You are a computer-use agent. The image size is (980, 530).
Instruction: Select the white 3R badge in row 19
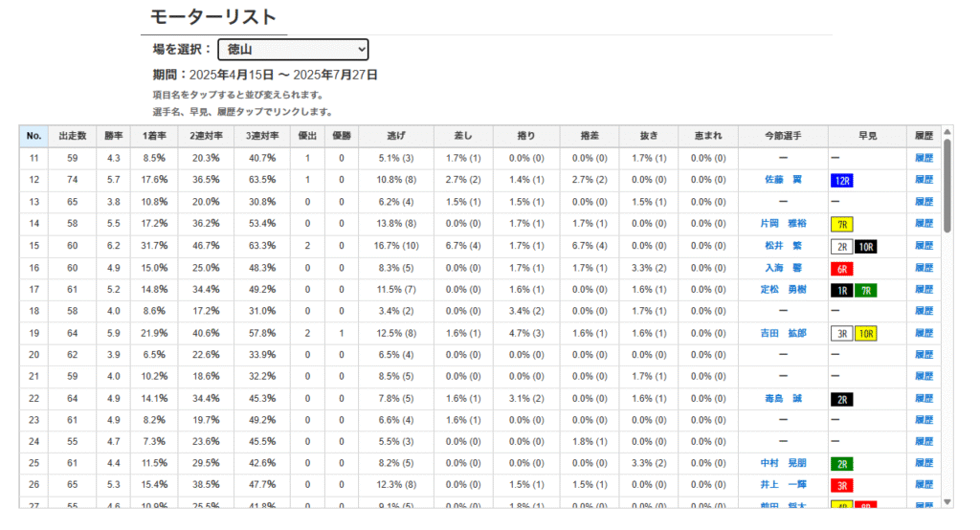pyautogui.click(x=842, y=334)
